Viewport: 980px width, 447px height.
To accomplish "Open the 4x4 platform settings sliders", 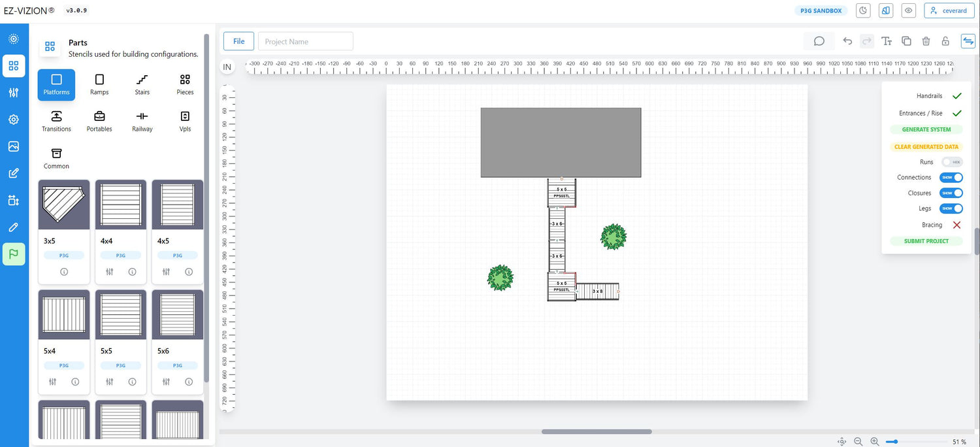I will click(x=110, y=272).
